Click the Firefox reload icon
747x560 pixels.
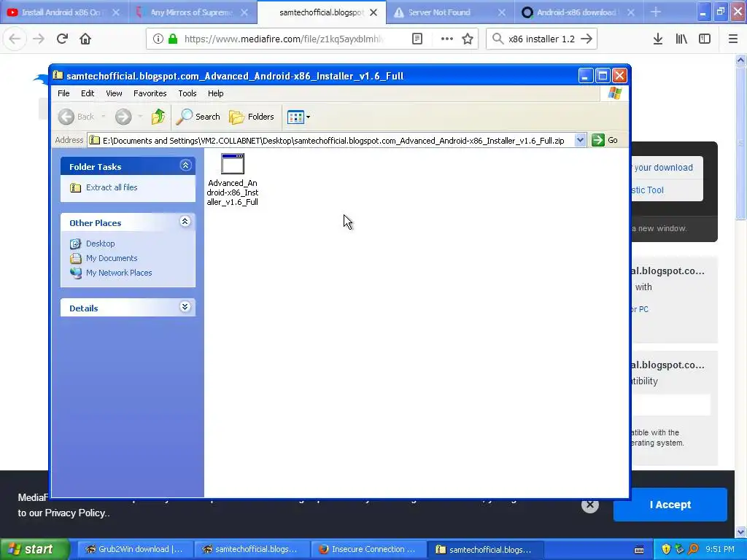point(62,39)
